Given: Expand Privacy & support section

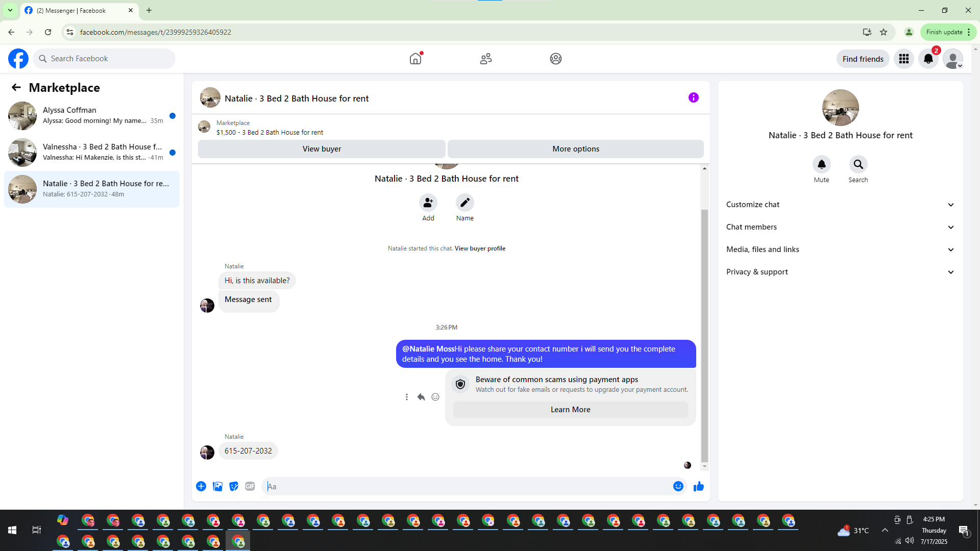Looking at the screenshot, I should 840,272.
